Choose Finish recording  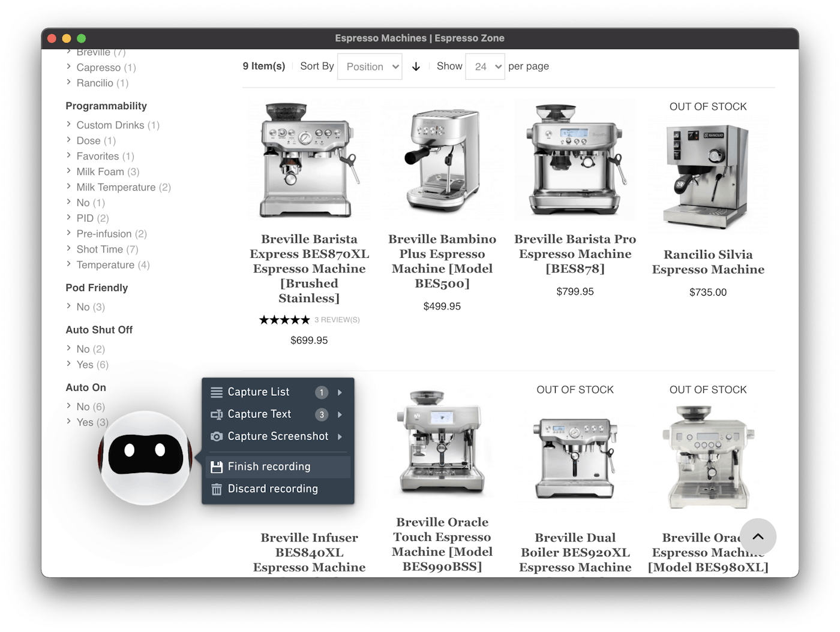coord(278,467)
